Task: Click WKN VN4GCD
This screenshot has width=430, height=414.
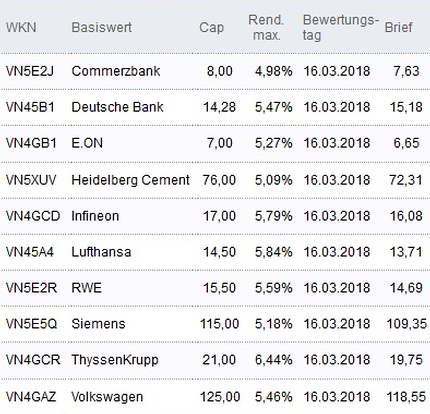Action: tap(33, 216)
